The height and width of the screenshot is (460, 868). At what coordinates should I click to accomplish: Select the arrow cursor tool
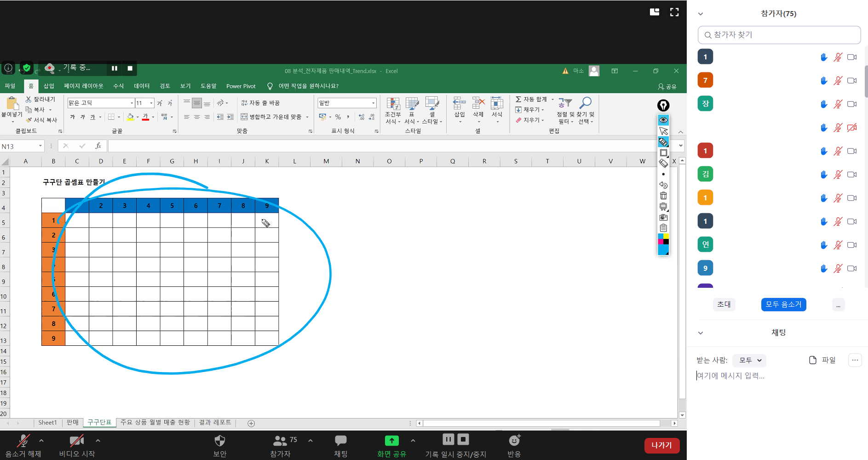(x=663, y=131)
